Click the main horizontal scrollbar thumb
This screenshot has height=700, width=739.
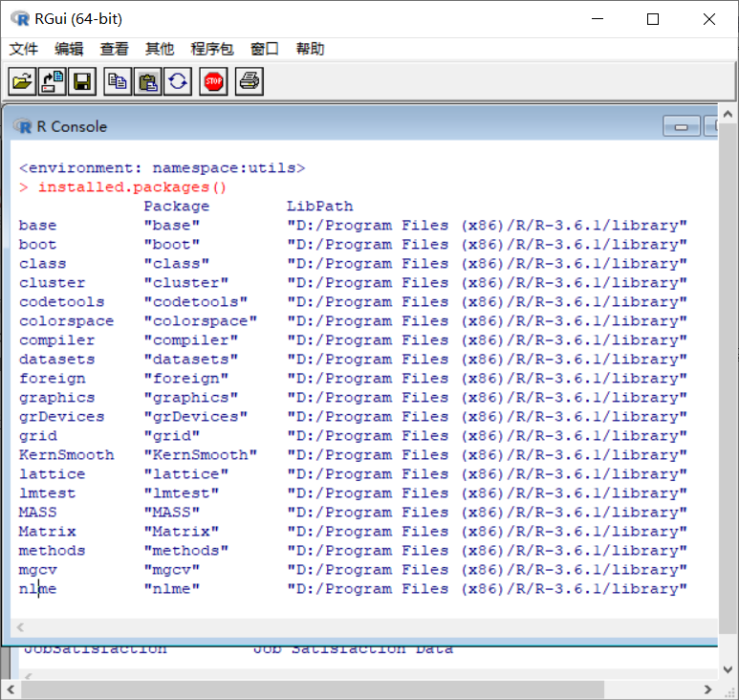(x=313, y=689)
